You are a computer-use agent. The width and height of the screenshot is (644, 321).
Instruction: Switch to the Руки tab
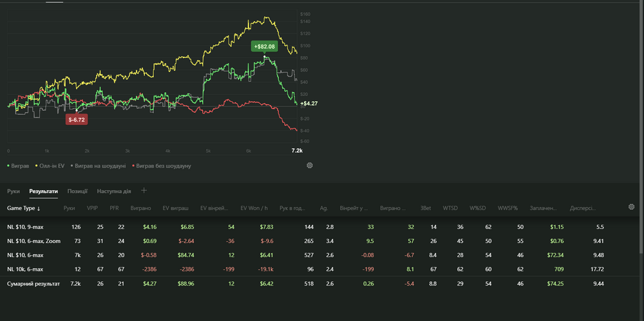[14, 191]
